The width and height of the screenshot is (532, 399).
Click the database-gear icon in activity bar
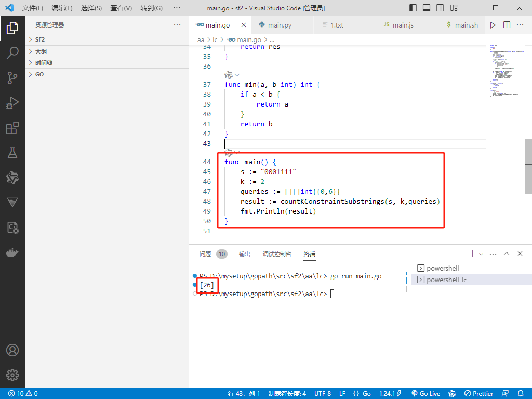12,228
